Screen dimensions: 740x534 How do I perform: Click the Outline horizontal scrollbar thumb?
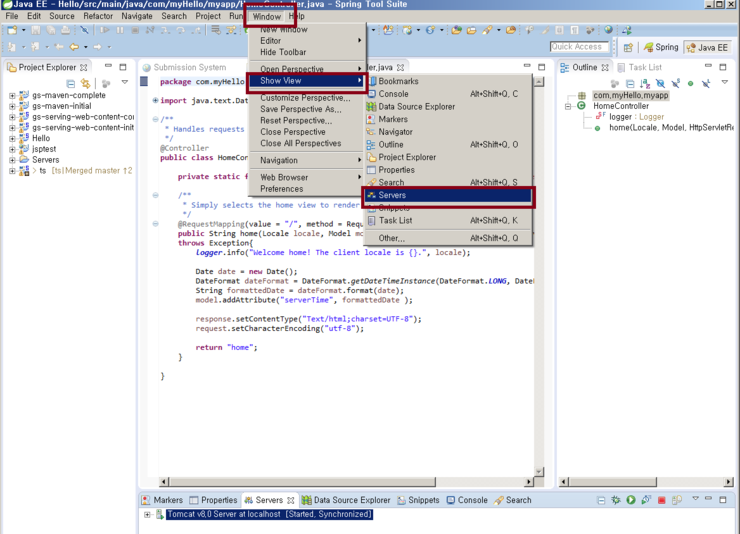click(612, 482)
